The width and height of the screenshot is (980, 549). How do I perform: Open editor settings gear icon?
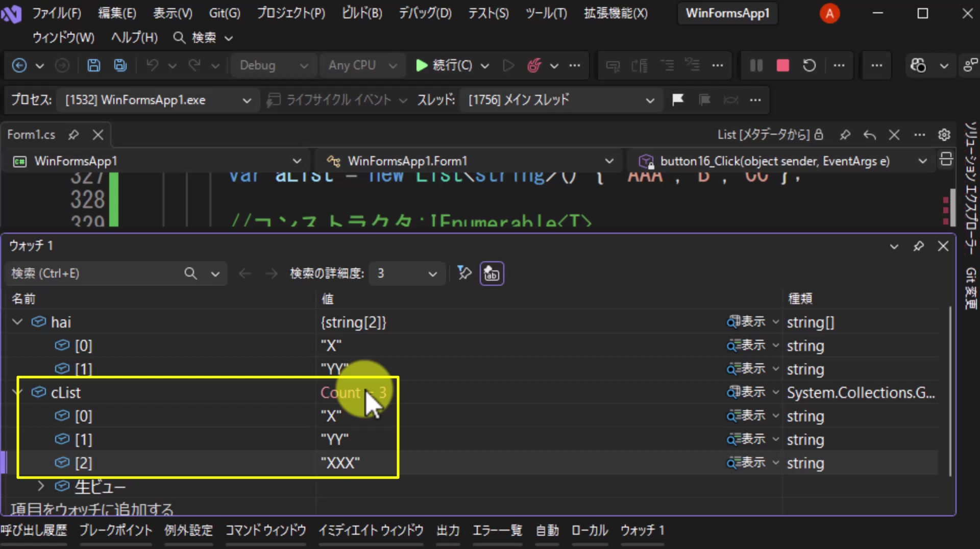tap(944, 135)
